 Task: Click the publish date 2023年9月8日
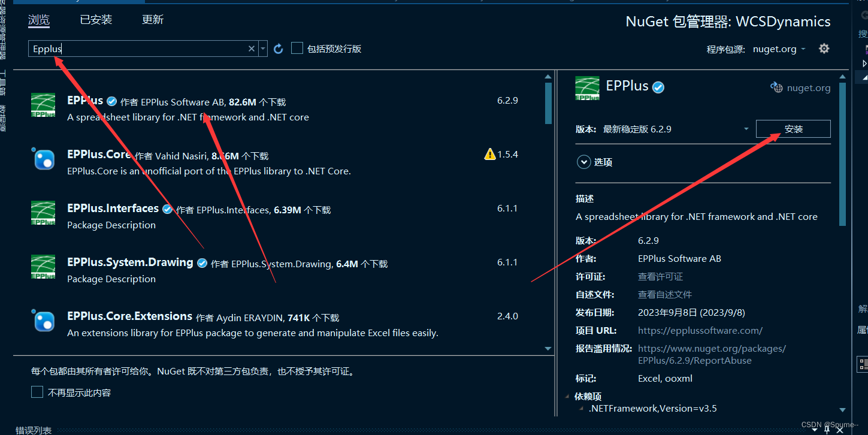(691, 313)
